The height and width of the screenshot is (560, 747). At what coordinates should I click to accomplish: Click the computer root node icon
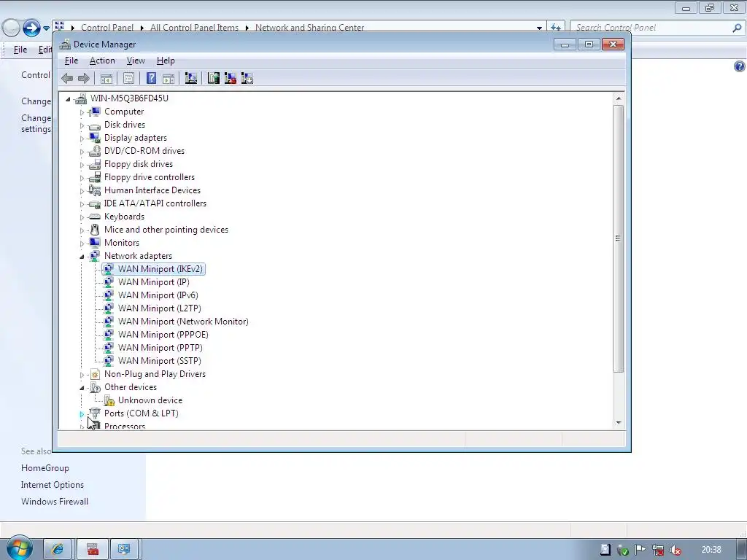[81, 98]
